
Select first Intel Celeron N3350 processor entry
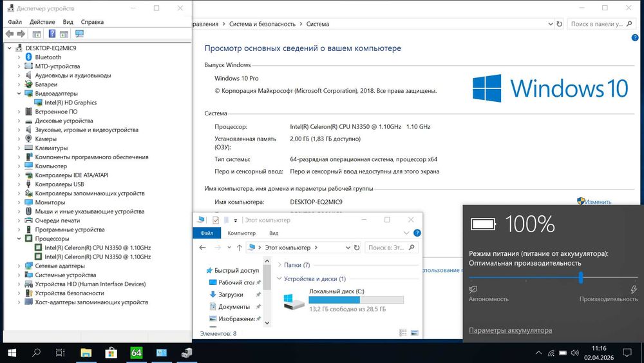coord(98,248)
